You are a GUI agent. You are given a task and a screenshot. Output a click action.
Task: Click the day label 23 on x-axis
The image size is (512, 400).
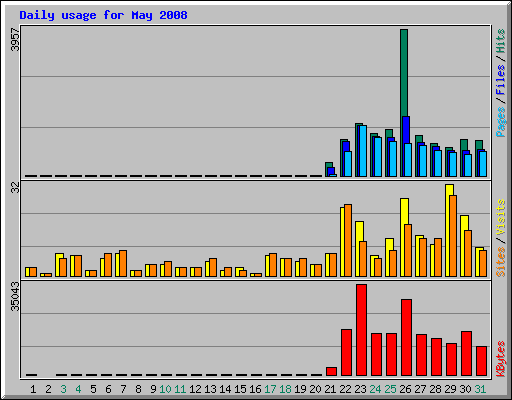360,389
